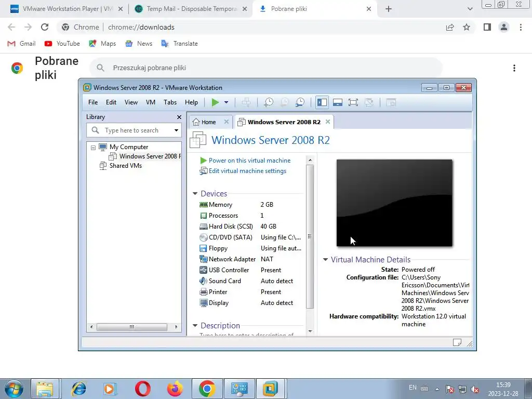Select the Sound Card device
This screenshot has height=399, width=532.
pyautogui.click(x=250, y=281)
